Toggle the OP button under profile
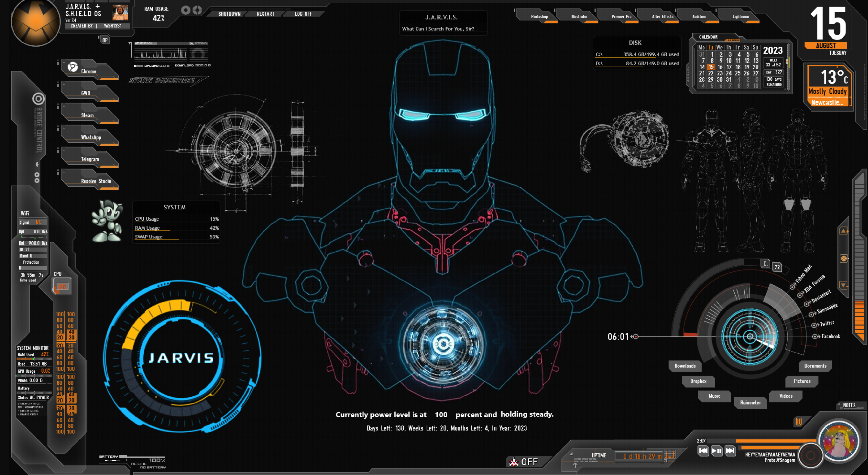This screenshot has width=868, height=475. coord(105,40)
